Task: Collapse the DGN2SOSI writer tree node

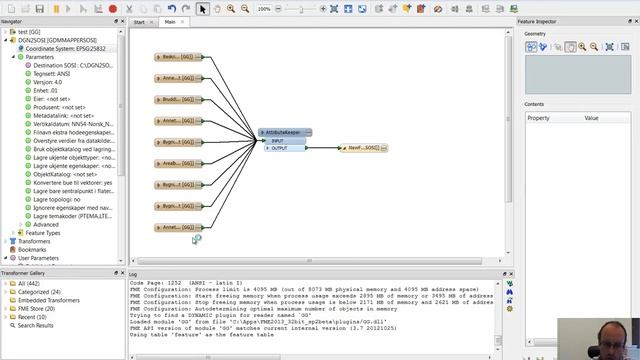Action: (6, 40)
